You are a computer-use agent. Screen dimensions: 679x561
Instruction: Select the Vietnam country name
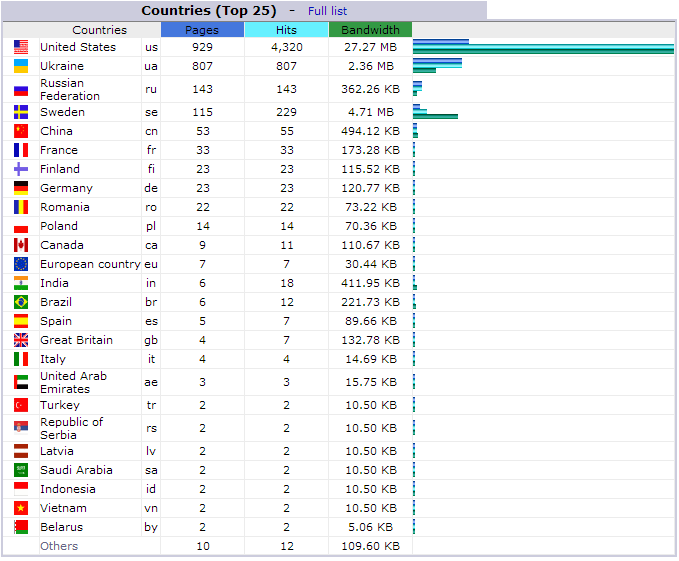(x=63, y=508)
